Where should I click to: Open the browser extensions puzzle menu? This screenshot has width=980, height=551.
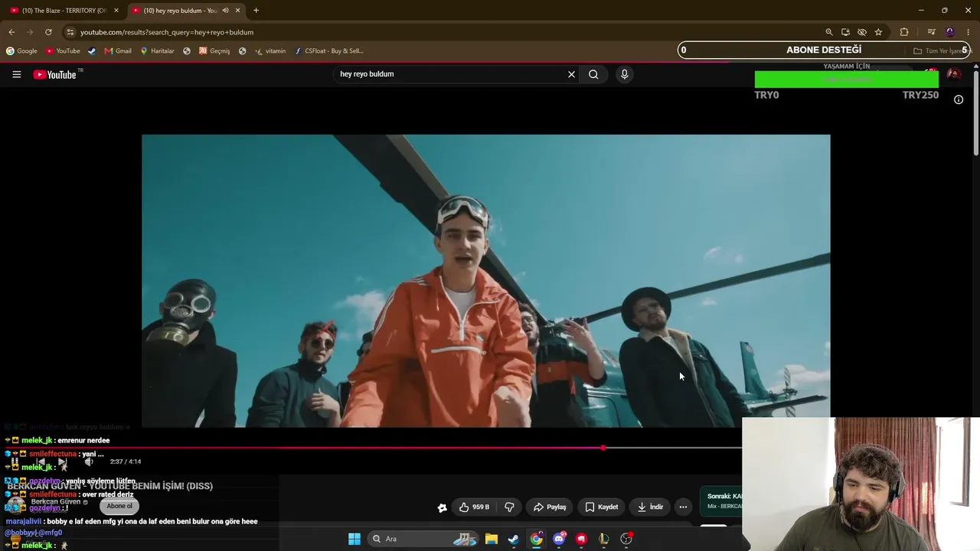(904, 32)
